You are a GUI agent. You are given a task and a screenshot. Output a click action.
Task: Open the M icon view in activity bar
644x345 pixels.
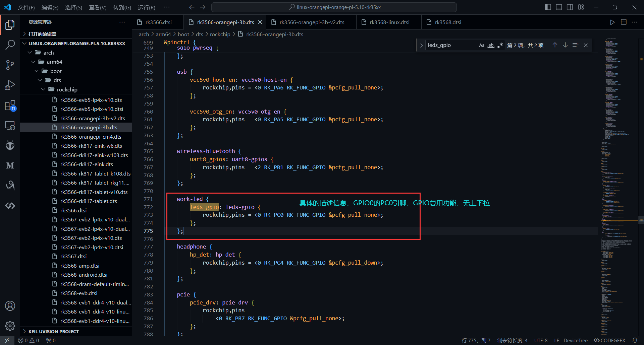point(10,165)
